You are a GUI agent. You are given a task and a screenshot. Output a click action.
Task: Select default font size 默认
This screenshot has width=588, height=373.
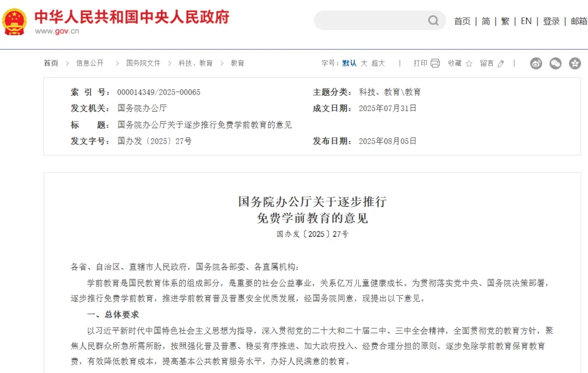tap(349, 63)
